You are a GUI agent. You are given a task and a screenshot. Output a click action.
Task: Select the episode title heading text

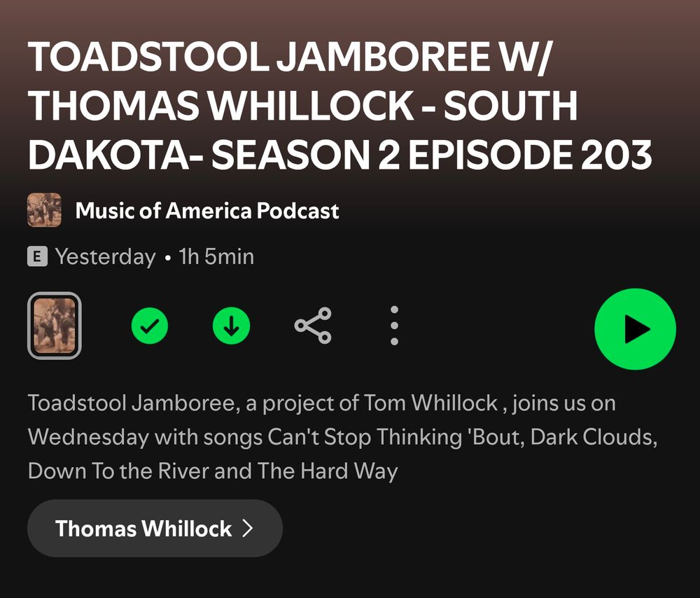point(340,106)
